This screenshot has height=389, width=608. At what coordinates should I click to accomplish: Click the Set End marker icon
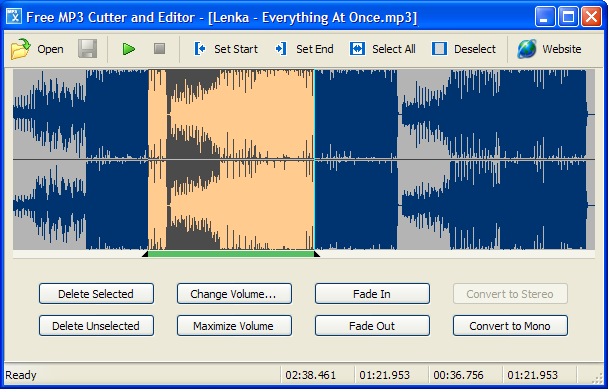pyautogui.click(x=280, y=49)
